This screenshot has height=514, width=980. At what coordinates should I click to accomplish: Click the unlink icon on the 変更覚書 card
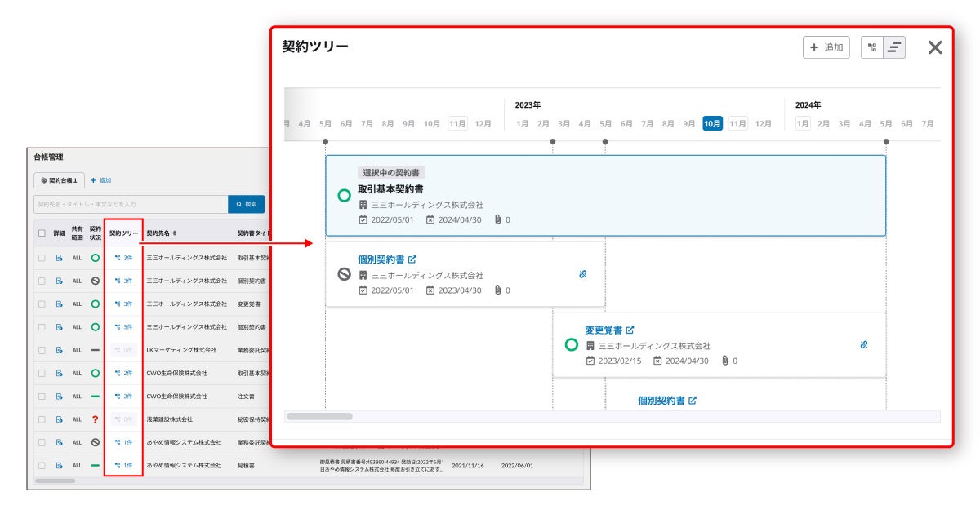[x=864, y=345]
